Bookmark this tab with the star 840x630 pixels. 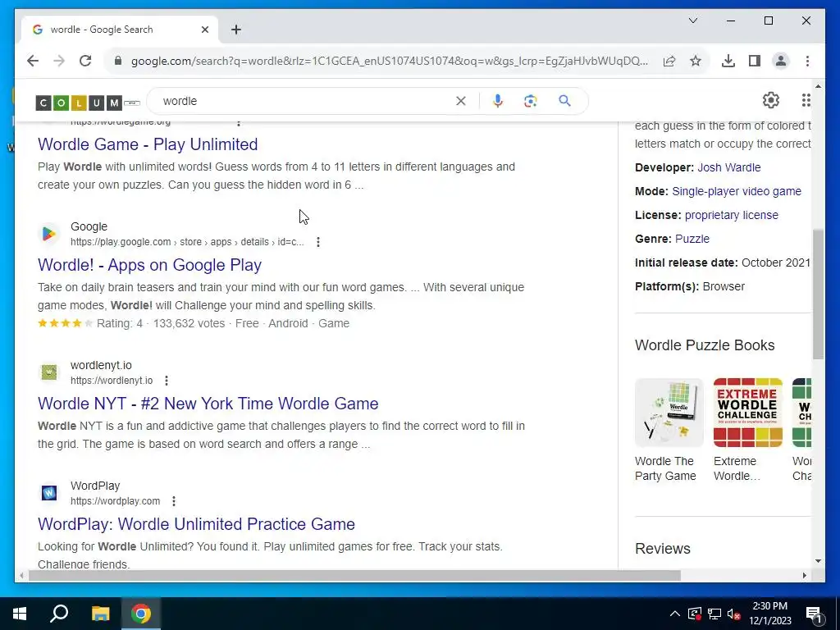tap(696, 61)
